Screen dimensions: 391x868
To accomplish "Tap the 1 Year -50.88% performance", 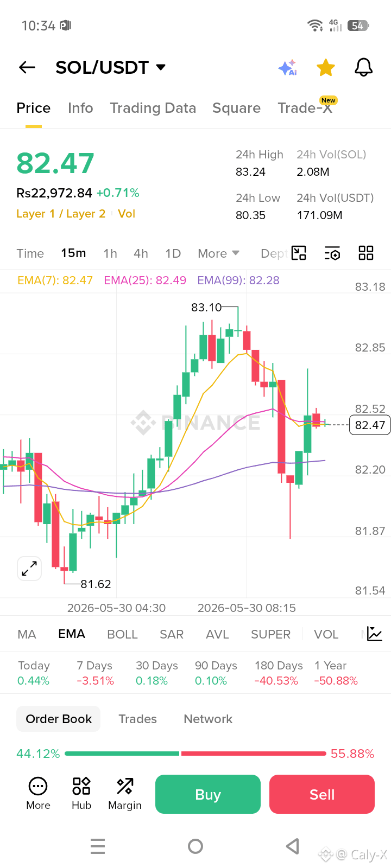I will pos(336,673).
